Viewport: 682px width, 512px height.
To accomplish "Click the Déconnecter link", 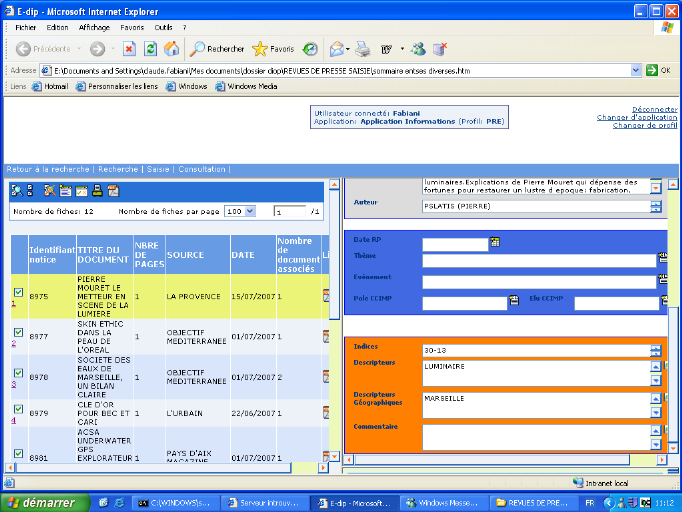I will pos(654,109).
